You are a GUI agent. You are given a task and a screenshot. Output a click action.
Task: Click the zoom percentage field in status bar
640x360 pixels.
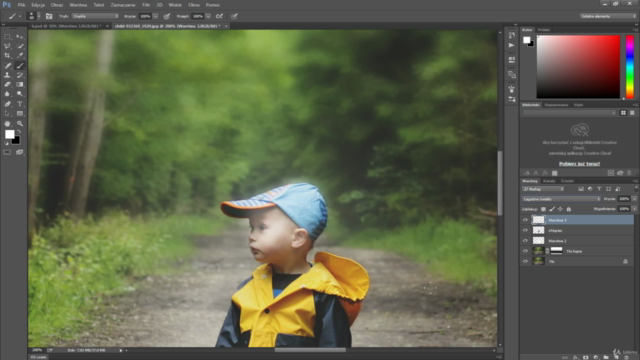click(37, 350)
